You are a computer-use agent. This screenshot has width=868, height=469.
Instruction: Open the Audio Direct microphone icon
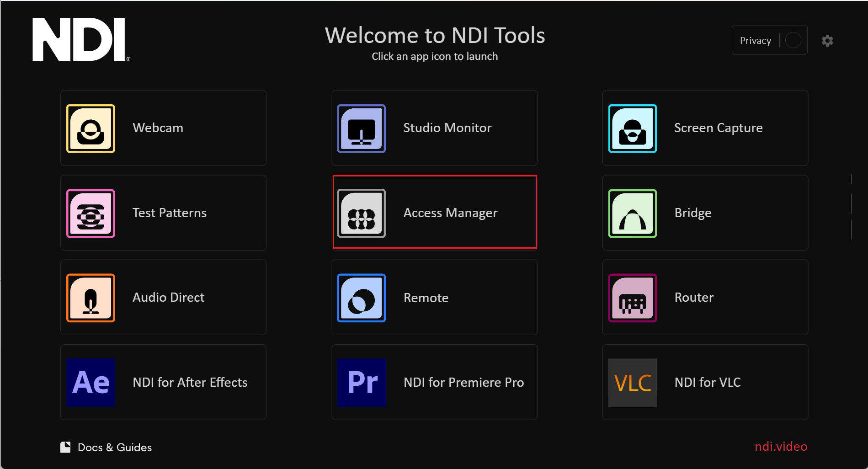(91, 298)
